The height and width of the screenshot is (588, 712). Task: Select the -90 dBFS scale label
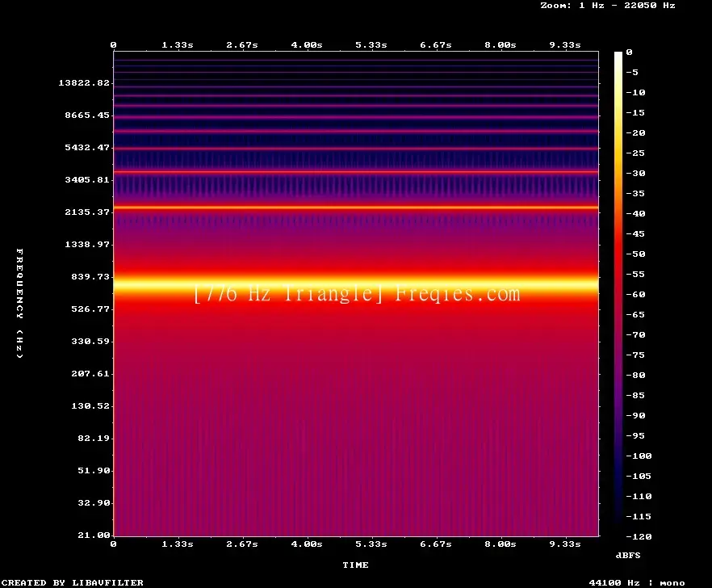click(635, 415)
